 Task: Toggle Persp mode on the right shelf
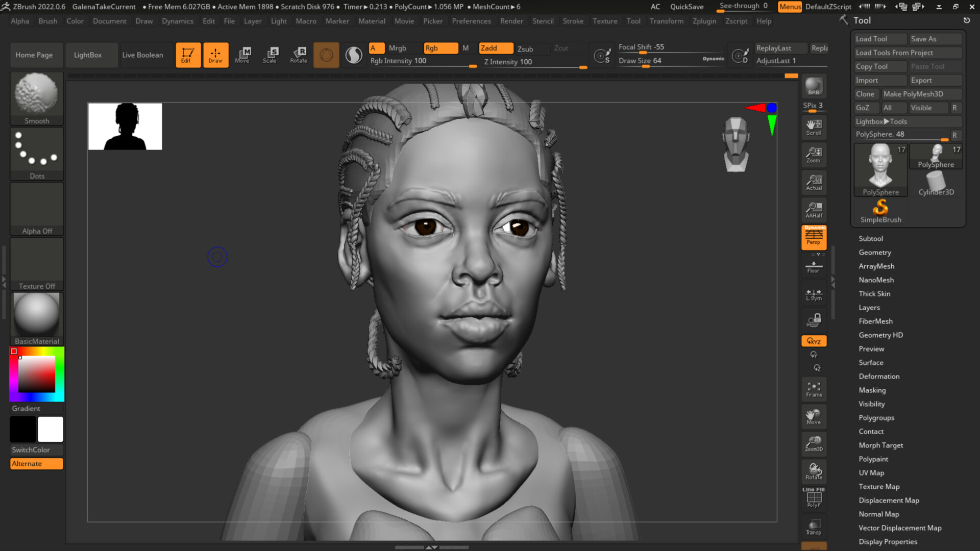814,237
